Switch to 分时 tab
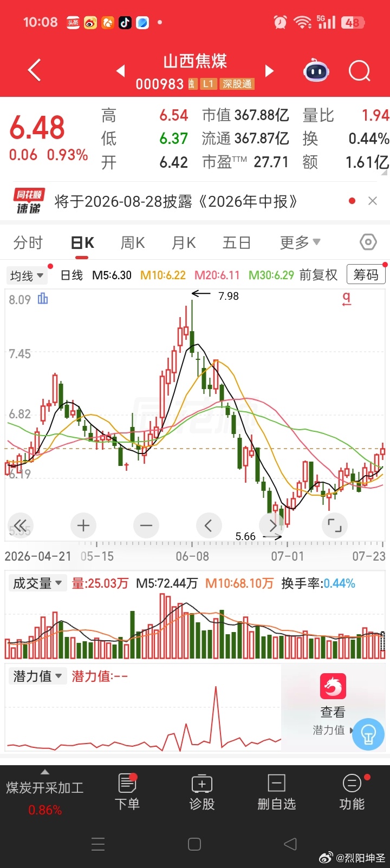 [x=28, y=242]
